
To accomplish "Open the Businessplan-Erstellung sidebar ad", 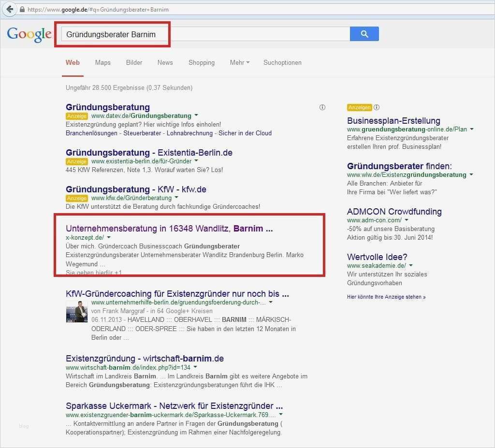I will click(x=393, y=121).
